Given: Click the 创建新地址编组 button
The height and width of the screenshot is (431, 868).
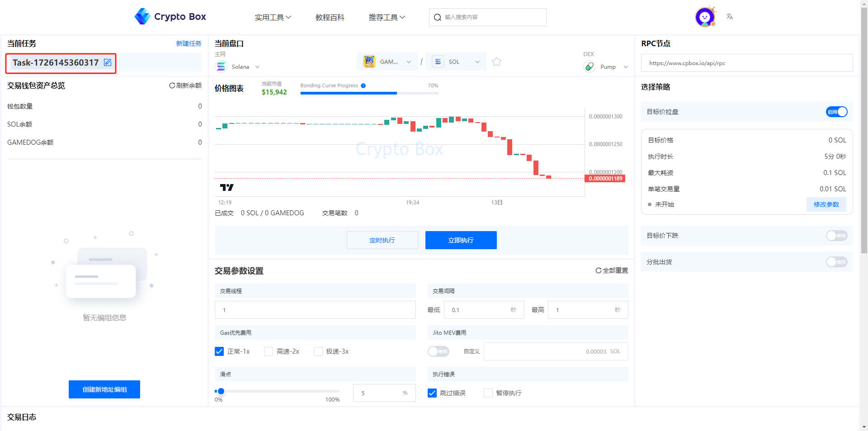Looking at the screenshot, I should coord(104,389).
